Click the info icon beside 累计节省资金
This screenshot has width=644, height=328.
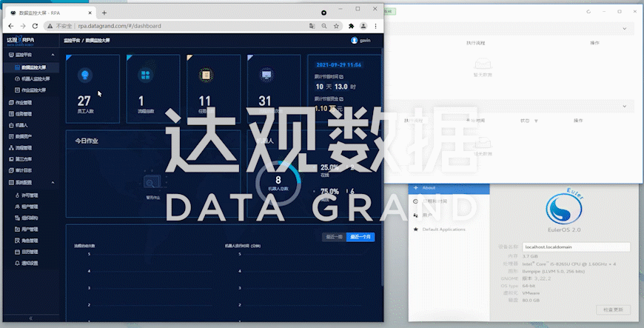pos(342,98)
